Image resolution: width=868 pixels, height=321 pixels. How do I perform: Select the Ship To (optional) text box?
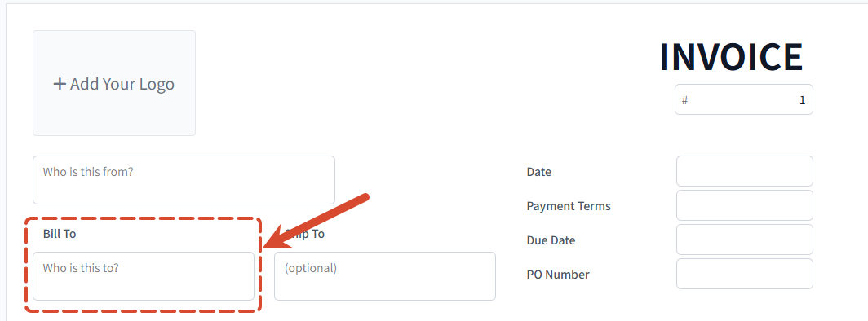385,276
